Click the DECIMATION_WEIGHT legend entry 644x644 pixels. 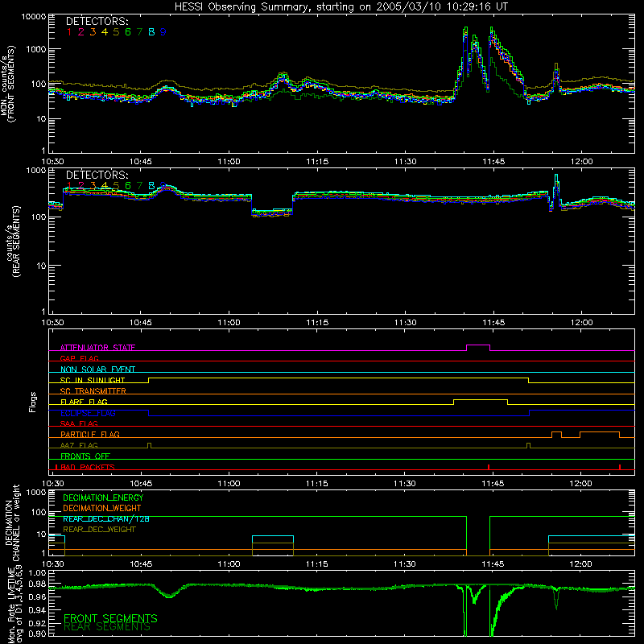click(x=102, y=509)
